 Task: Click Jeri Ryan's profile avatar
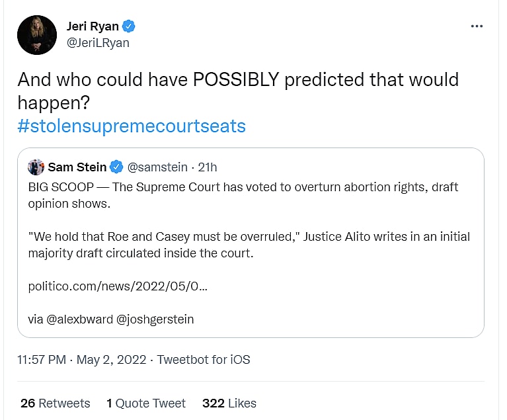[36, 35]
